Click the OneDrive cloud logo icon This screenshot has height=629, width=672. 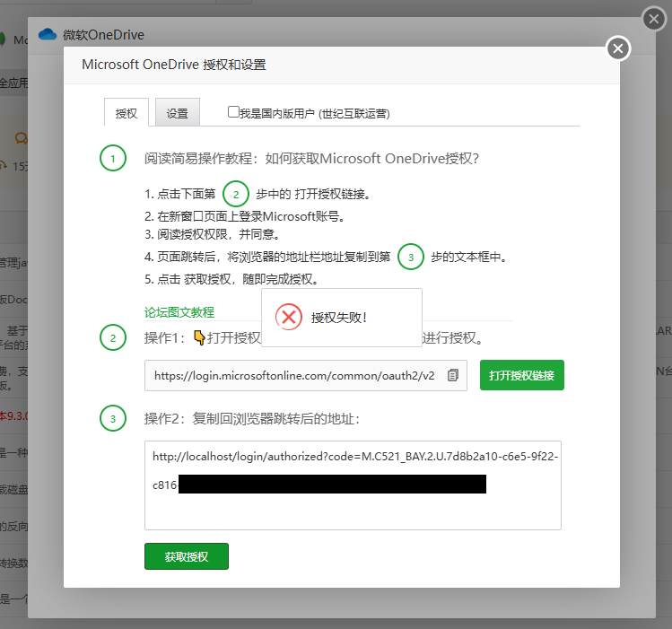pos(48,34)
